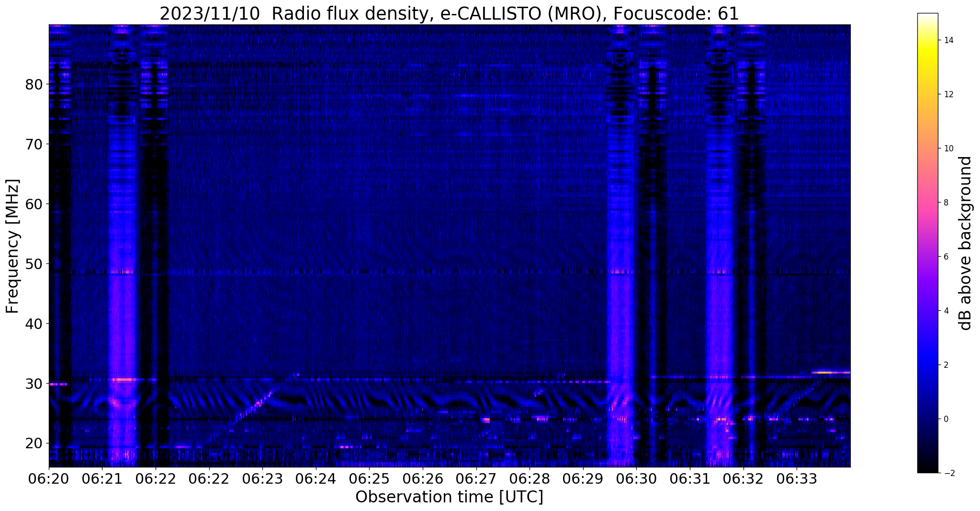Click the 06:27 time tick label
The width and height of the screenshot is (980, 511).
[476, 479]
